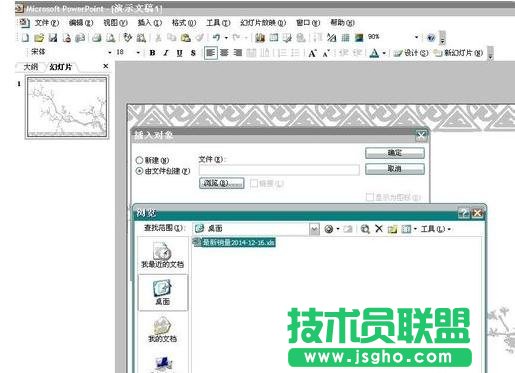Open Print Preview from the toolbar

111,38
